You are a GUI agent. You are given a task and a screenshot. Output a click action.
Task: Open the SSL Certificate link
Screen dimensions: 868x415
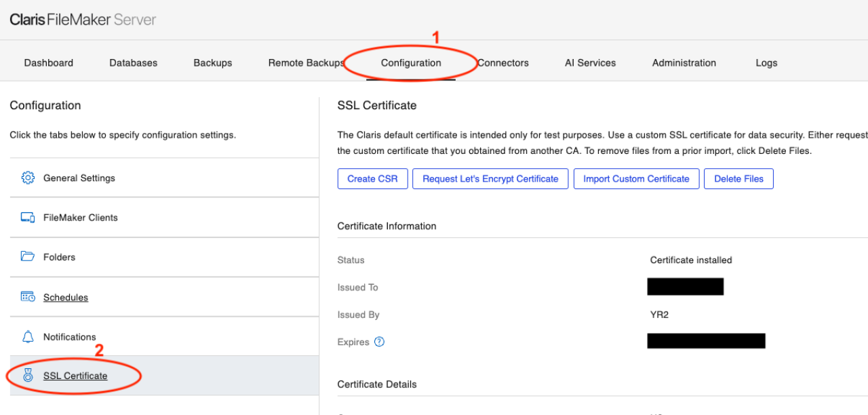point(75,376)
